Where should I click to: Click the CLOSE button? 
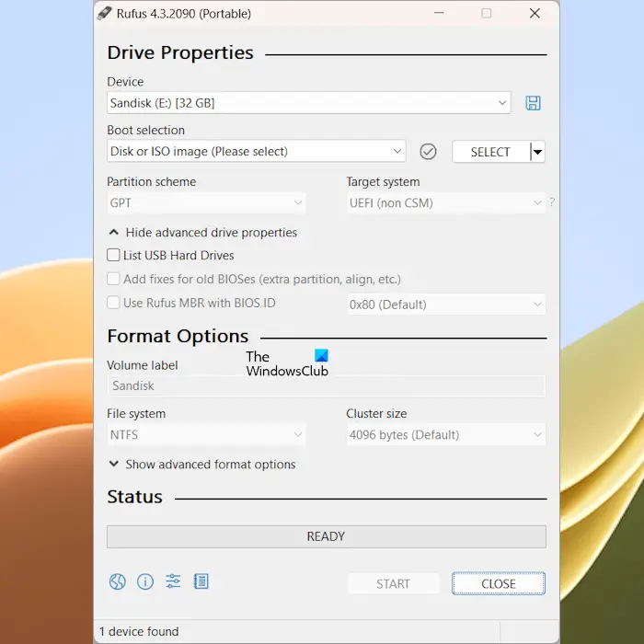tap(499, 583)
